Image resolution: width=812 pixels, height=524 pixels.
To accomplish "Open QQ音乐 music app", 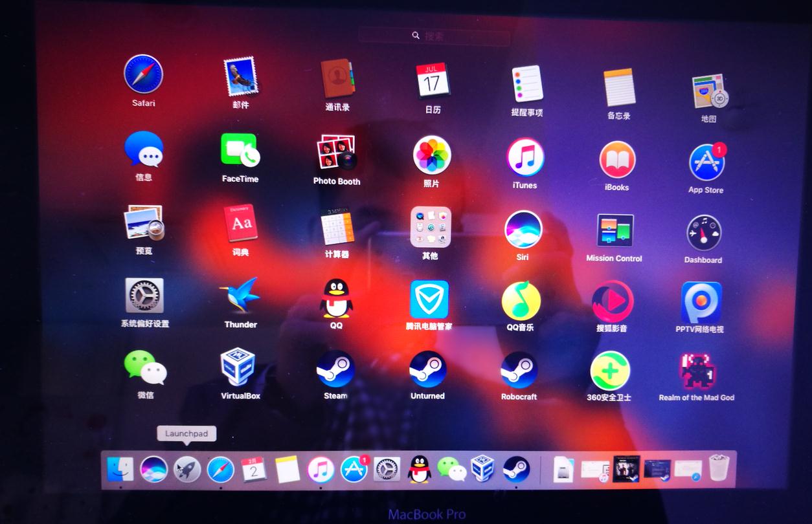I will (521, 300).
